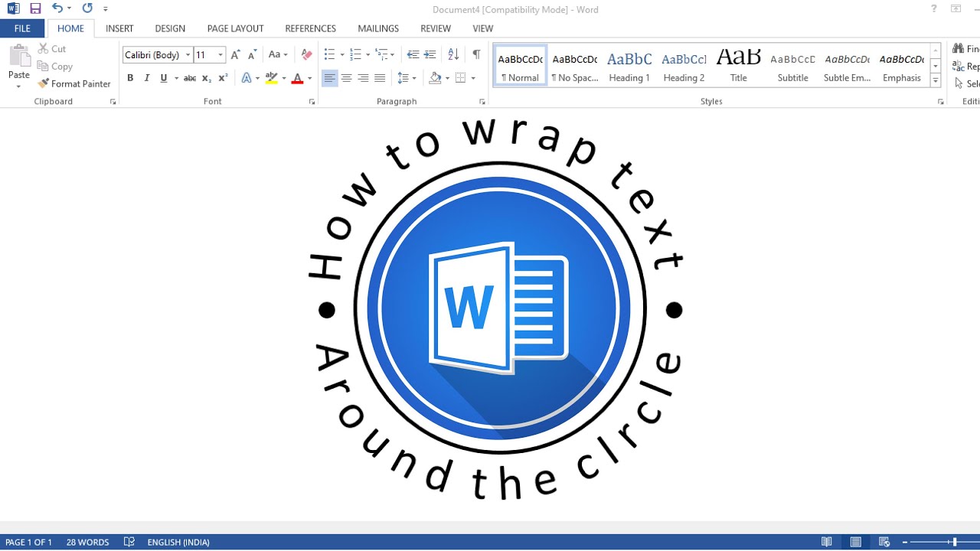Click the Numbering list icon
This screenshot has height=551, width=980.
tap(354, 55)
